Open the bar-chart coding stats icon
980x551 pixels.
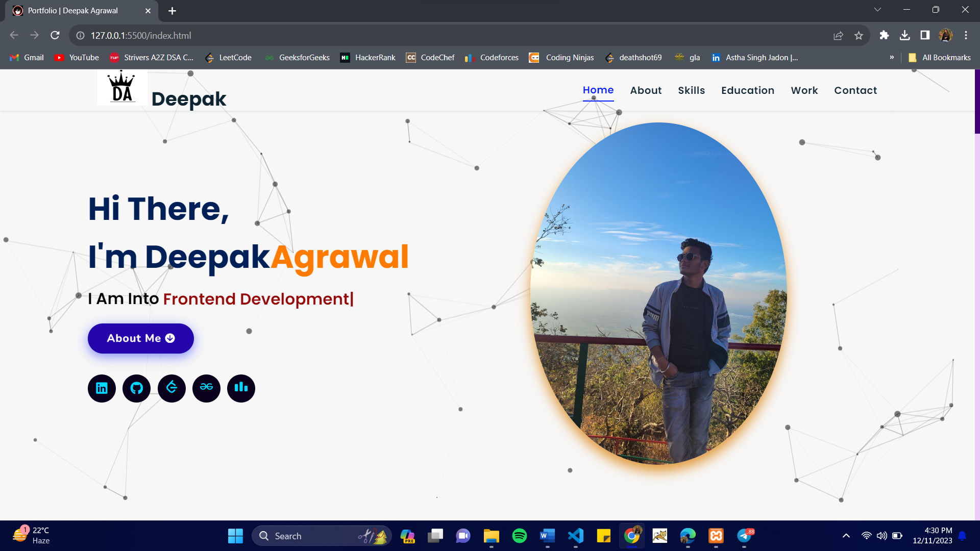click(x=240, y=388)
